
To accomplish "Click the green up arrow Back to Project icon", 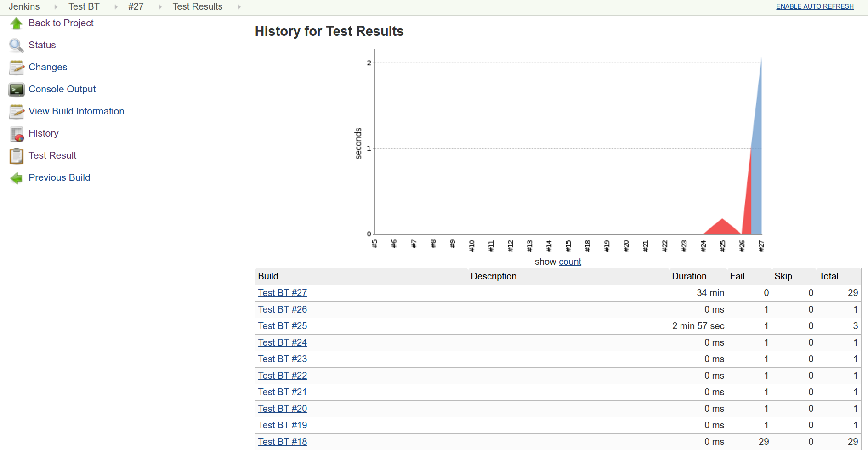I will coord(16,23).
